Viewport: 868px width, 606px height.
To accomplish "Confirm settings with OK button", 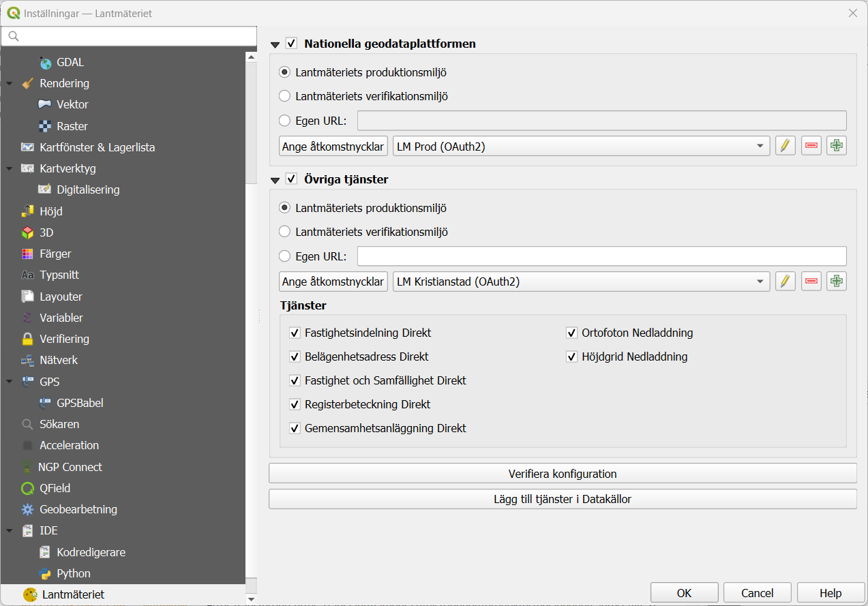I will pos(685,593).
